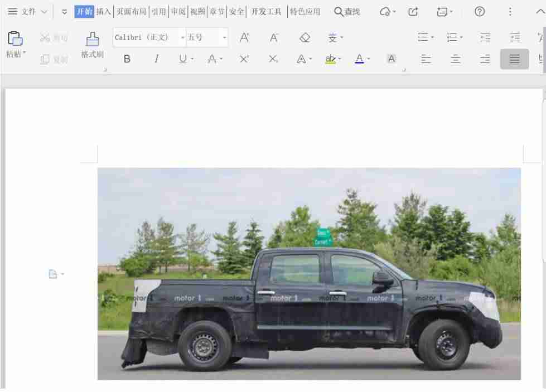Screen dimensions: 546x392
Task: Expand the underline style dropdown arrow
Action: (x=192, y=59)
